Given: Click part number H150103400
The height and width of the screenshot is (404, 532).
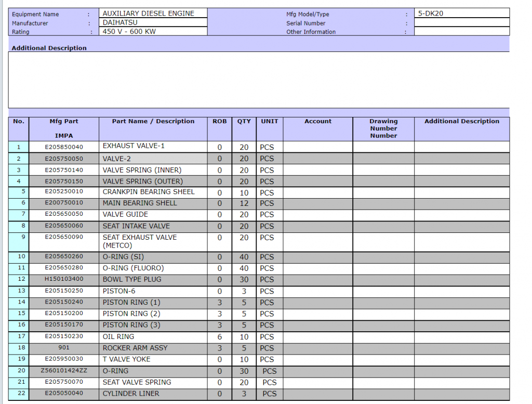Looking at the screenshot, I should point(64,280).
